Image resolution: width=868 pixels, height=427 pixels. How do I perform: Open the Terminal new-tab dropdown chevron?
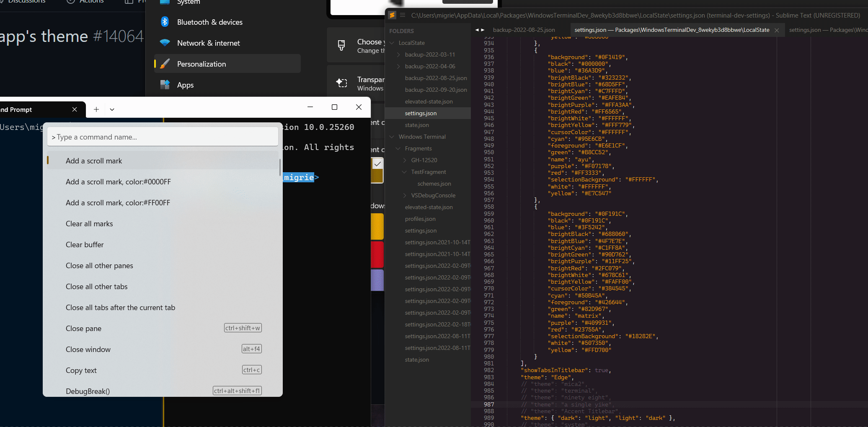(x=112, y=109)
